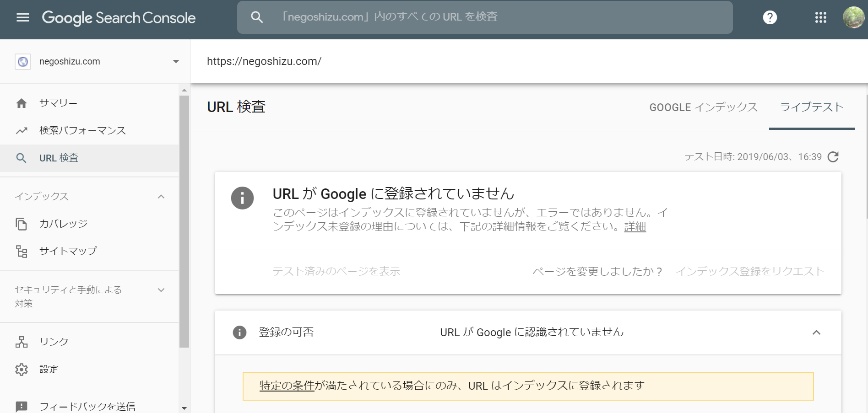The image size is (868, 413).
Task: Click the sidebar scrollbar down arrow
Action: tap(184, 408)
